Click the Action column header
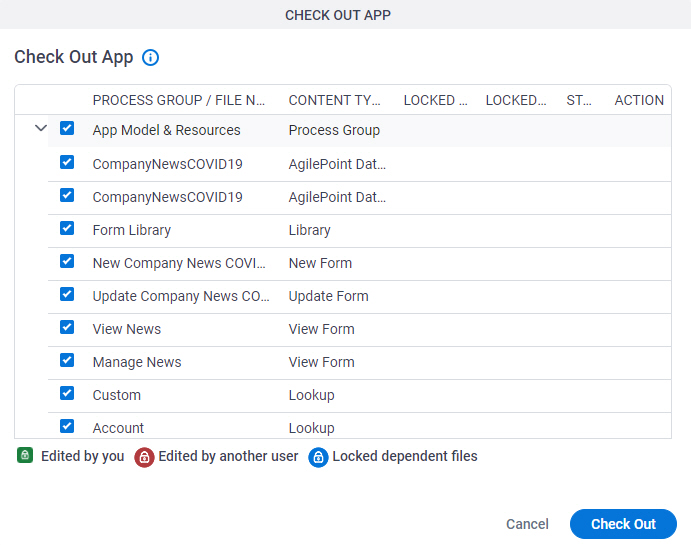 tap(639, 100)
